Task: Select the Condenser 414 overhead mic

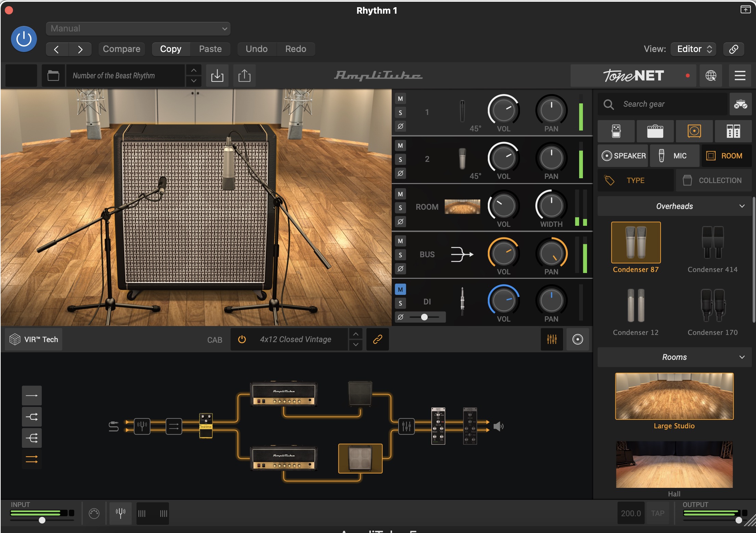Action: click(x=713, y=248)
